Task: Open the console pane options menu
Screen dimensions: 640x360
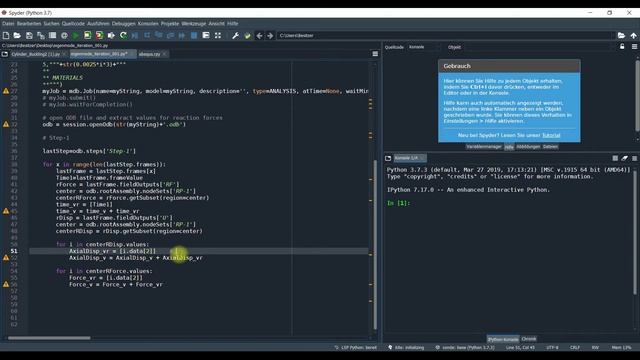Action: pyautogui.click(x=634, y=158)
